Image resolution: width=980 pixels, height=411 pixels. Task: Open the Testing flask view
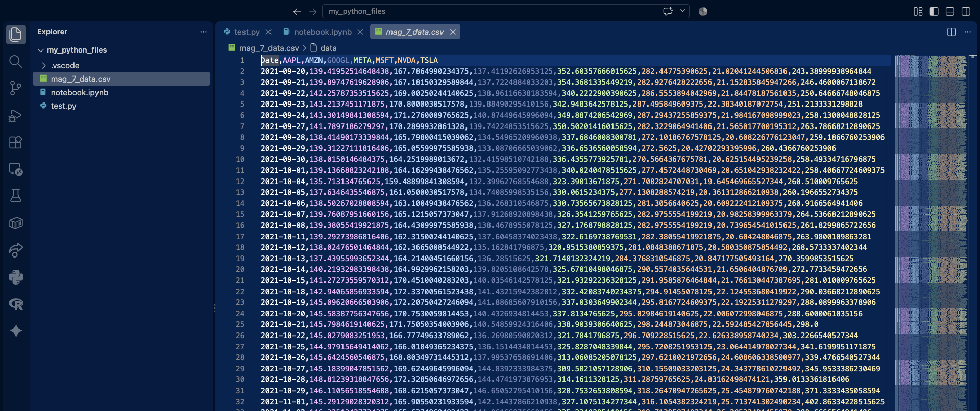[x=16, y=196]
